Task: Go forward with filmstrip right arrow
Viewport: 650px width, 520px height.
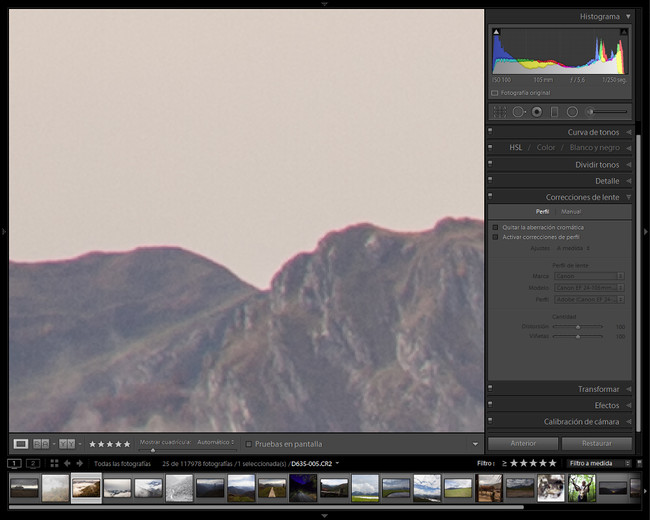Action: (80, 463)
